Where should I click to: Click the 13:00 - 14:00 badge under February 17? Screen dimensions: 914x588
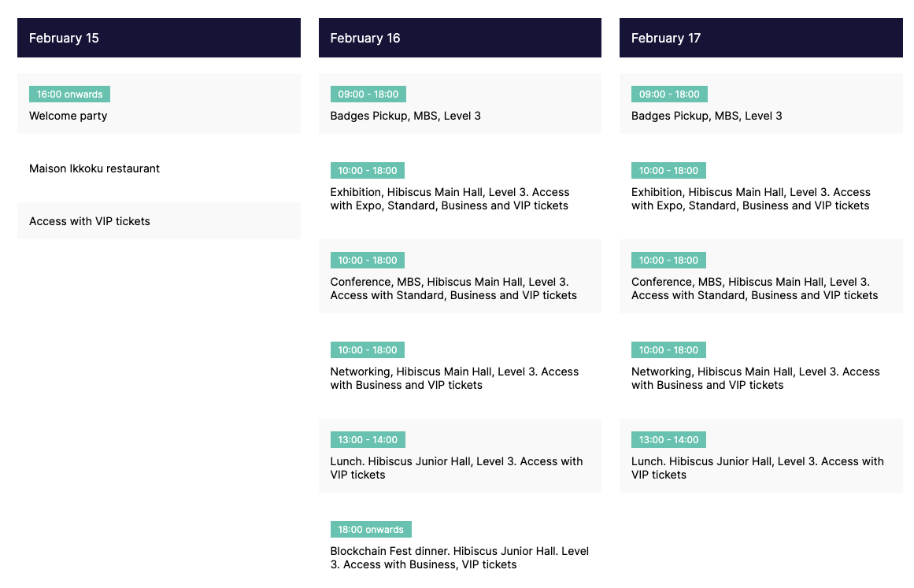pyautogui.click(x=668, y=439)
